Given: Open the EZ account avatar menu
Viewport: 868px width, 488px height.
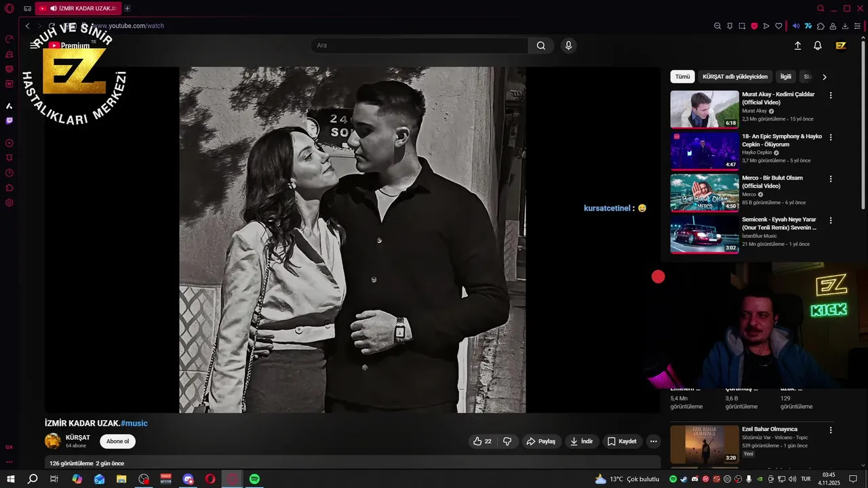Looking at the screenshot, I should [841, 45].
